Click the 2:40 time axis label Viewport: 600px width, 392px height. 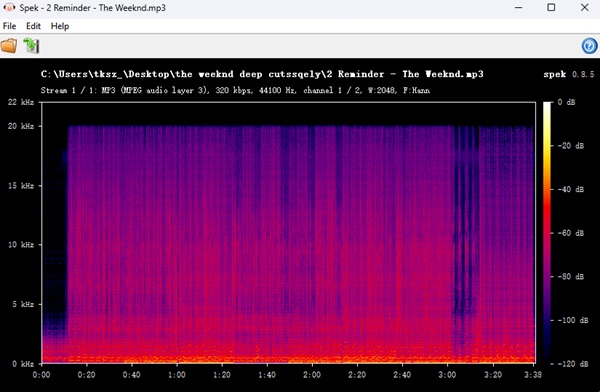[x=402, y=375]
